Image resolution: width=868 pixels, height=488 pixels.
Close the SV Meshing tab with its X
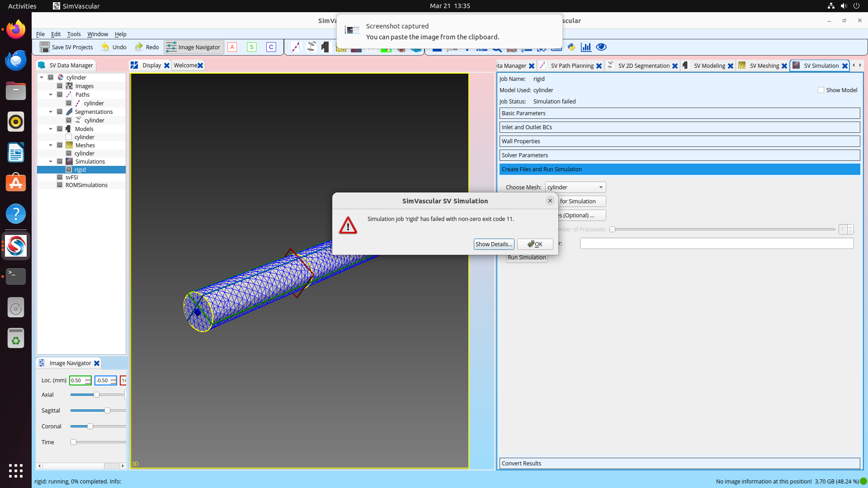[784, 66]
